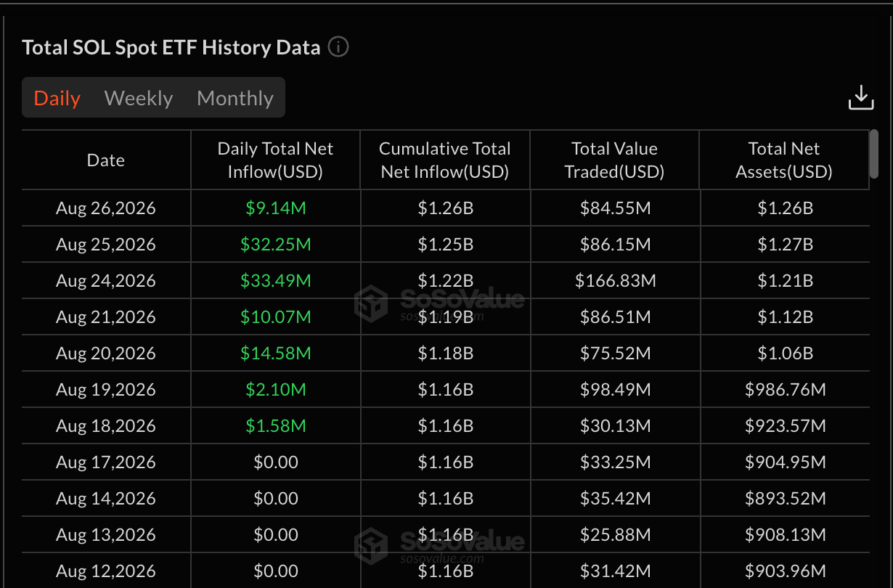Click the $98.49M value traded cell
Viewport: 893px width, 588px height.
click(x=615, y=390)
